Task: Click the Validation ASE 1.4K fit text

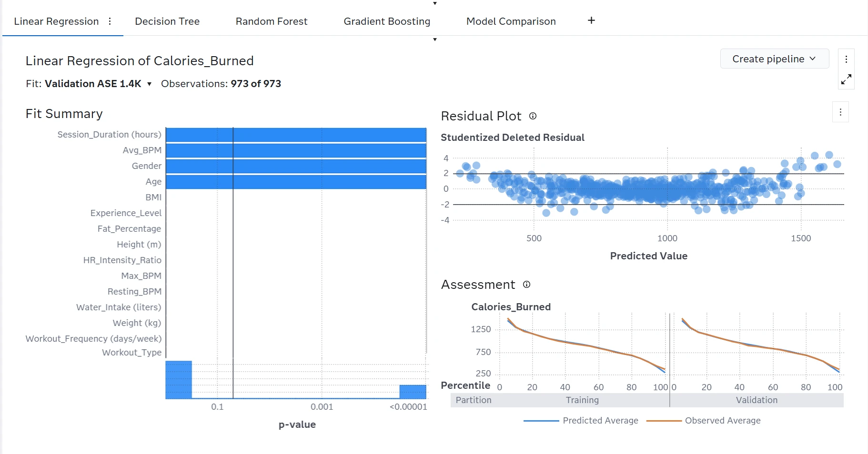Action: 93,84
